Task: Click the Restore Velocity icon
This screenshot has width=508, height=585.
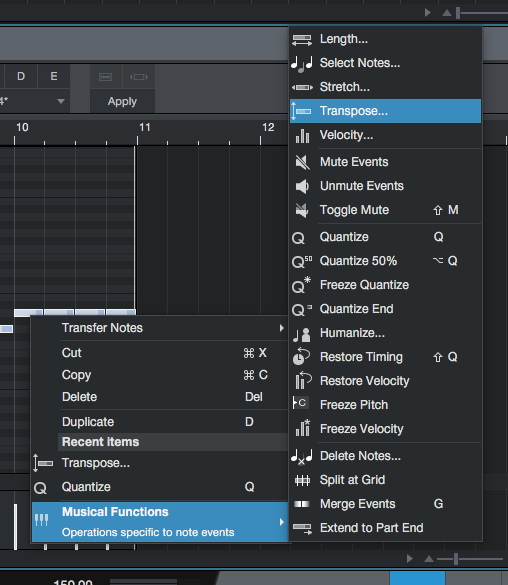Action: coord(303,381)
